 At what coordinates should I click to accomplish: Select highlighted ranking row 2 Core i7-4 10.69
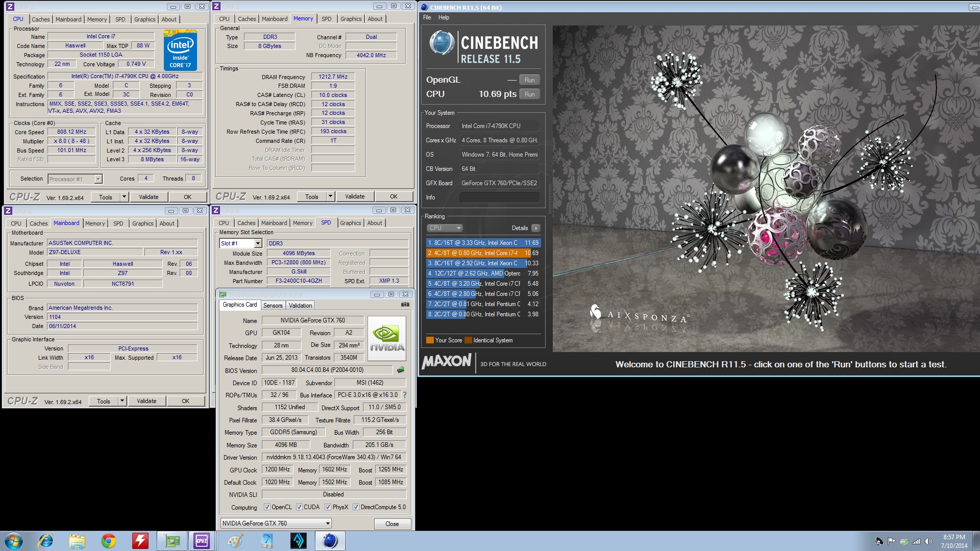[483, 253]
